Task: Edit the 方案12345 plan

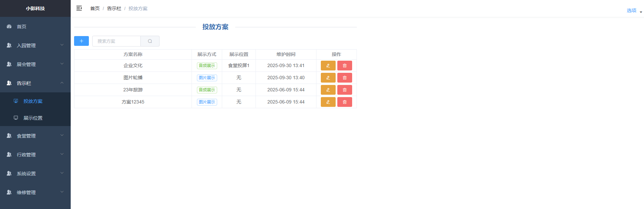Action: point(328,102)
